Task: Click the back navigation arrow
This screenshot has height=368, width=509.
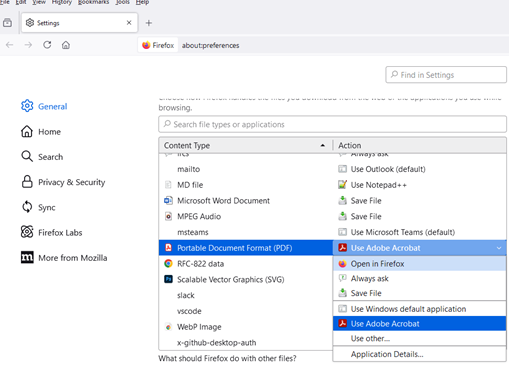Action: point(10,45)
